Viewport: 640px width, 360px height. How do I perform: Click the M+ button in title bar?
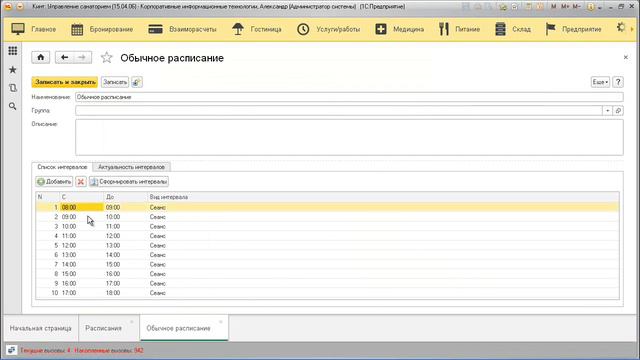tap(565, 7)
